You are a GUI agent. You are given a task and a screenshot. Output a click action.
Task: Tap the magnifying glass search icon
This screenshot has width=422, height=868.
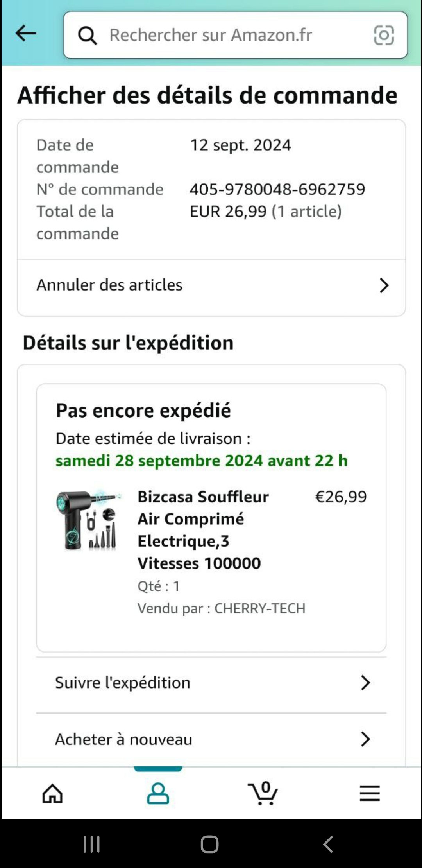coord(87,36)
